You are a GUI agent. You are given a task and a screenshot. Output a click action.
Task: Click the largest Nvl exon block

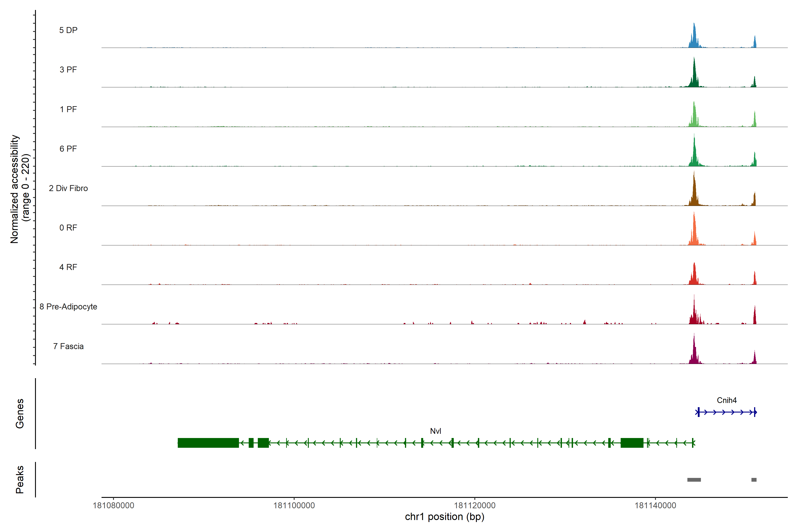(x=208, y=443)
